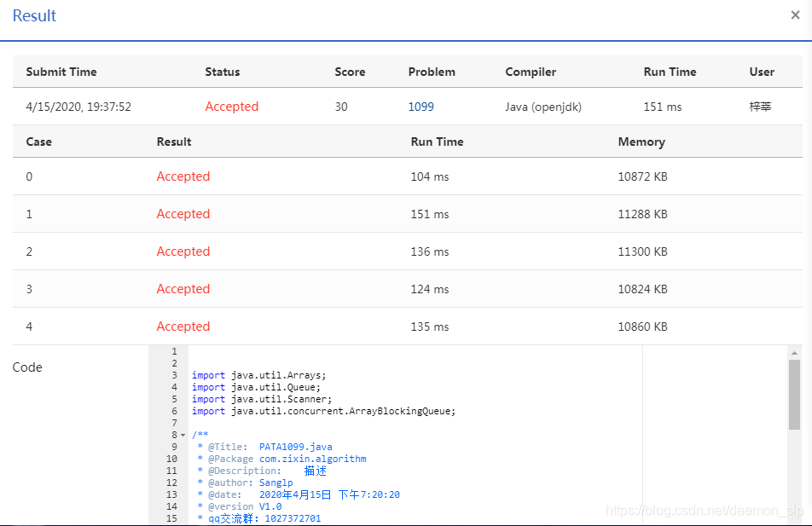Click memory value 10860 KB
The height and width of the screenshot is (526, 812).
tap(642, 327)
